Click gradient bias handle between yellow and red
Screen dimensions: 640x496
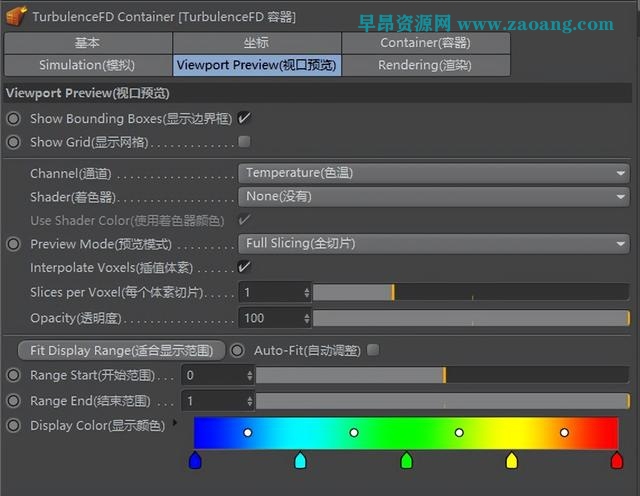(x=564, y=432)
